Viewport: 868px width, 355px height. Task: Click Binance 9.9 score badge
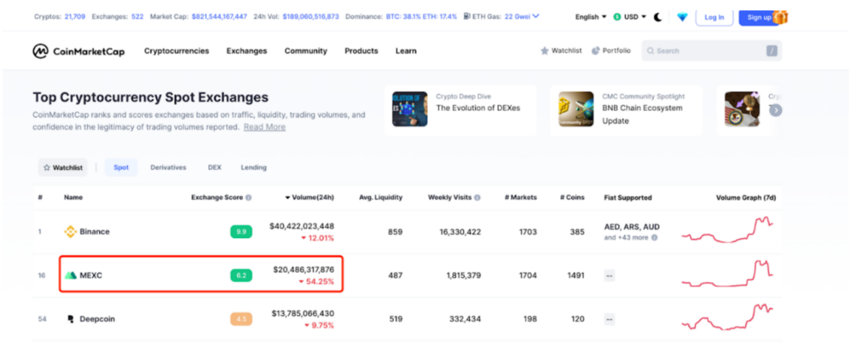pyautogui.click(x=241, y=232)
